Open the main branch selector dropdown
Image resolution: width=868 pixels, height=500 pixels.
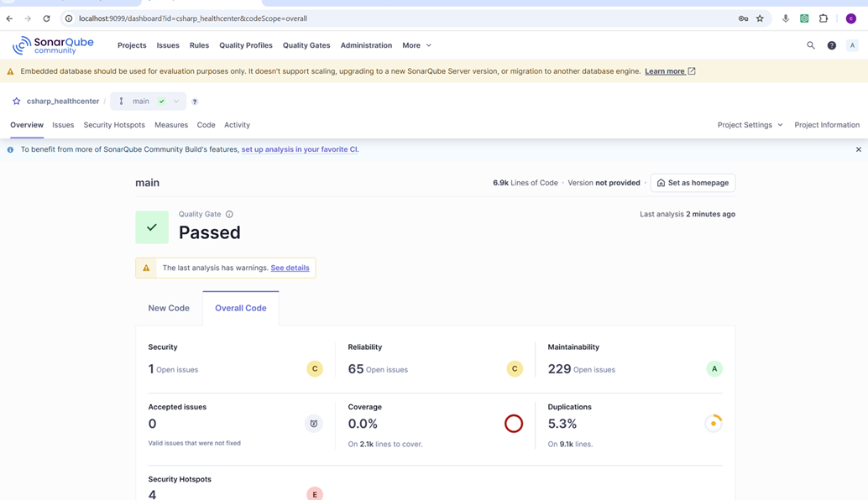148,102
